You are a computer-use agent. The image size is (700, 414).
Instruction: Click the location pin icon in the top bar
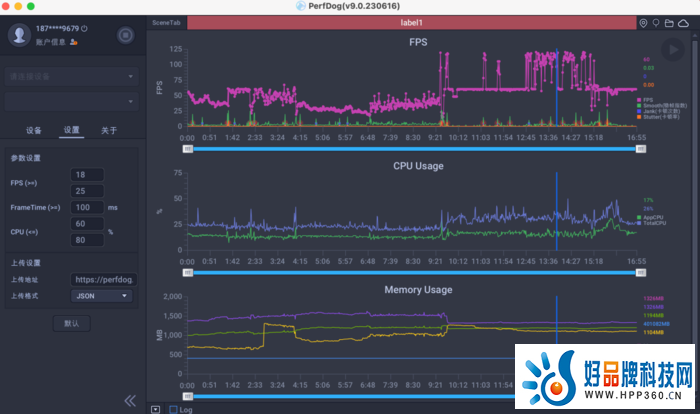[x=643, y=23]
